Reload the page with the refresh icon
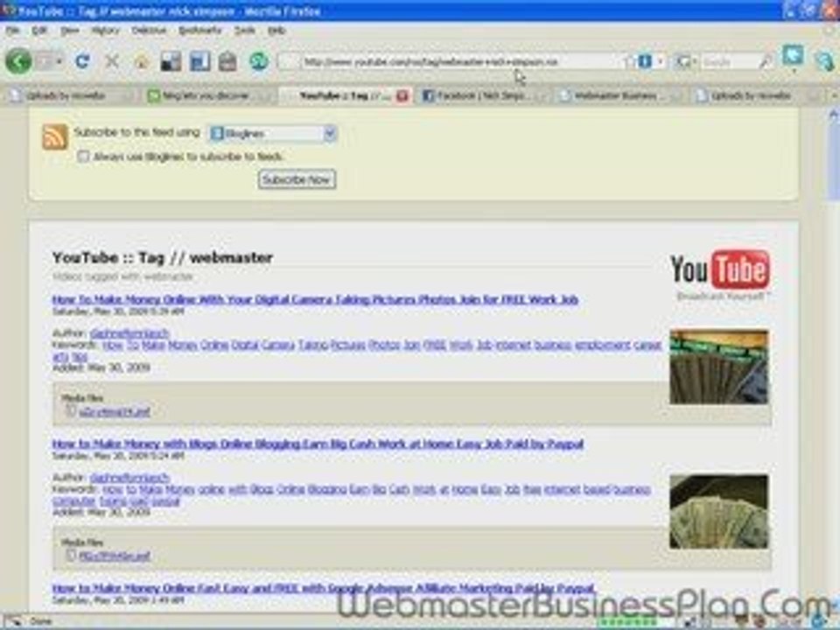840x630 pixels. tap(82, 61)
